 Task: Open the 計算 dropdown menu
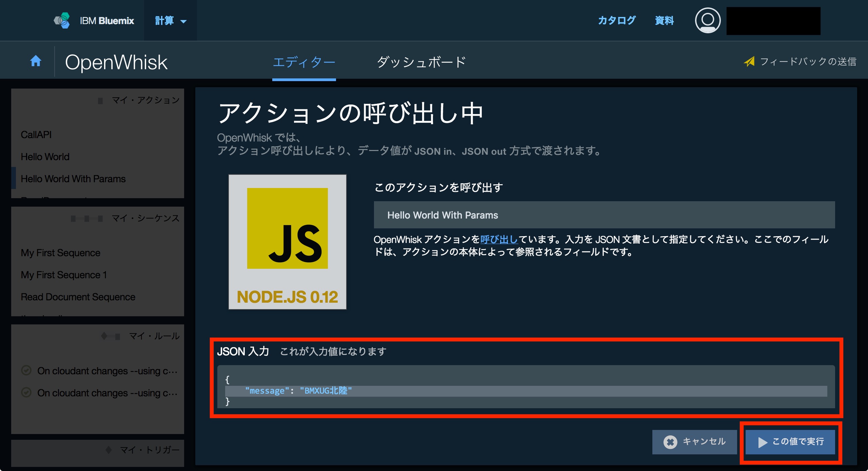click(x=171, y=21)
